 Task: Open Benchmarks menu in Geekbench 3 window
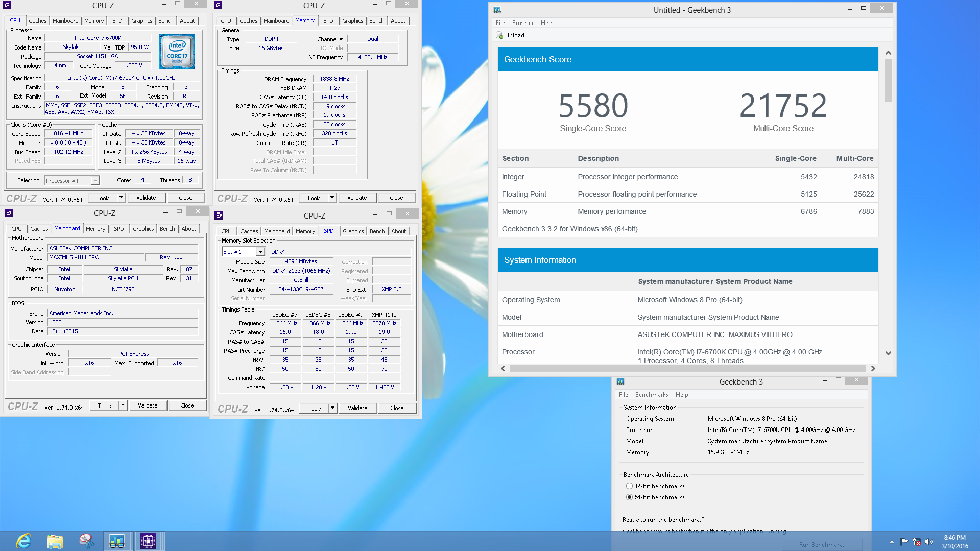[651, 395]
